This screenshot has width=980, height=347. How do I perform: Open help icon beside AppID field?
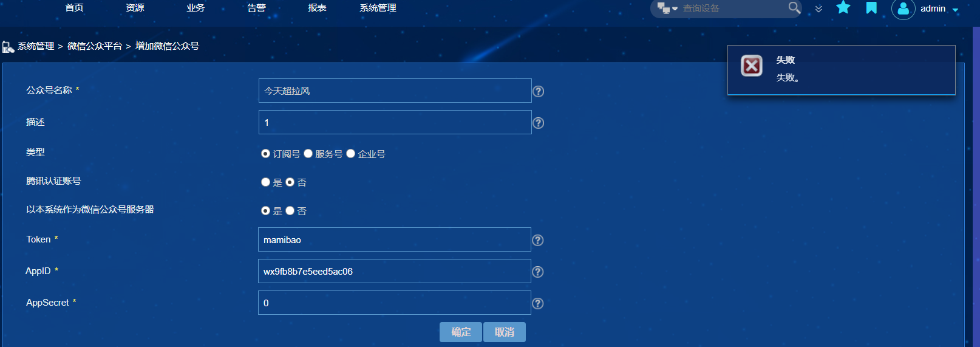[x=537, y=272]
